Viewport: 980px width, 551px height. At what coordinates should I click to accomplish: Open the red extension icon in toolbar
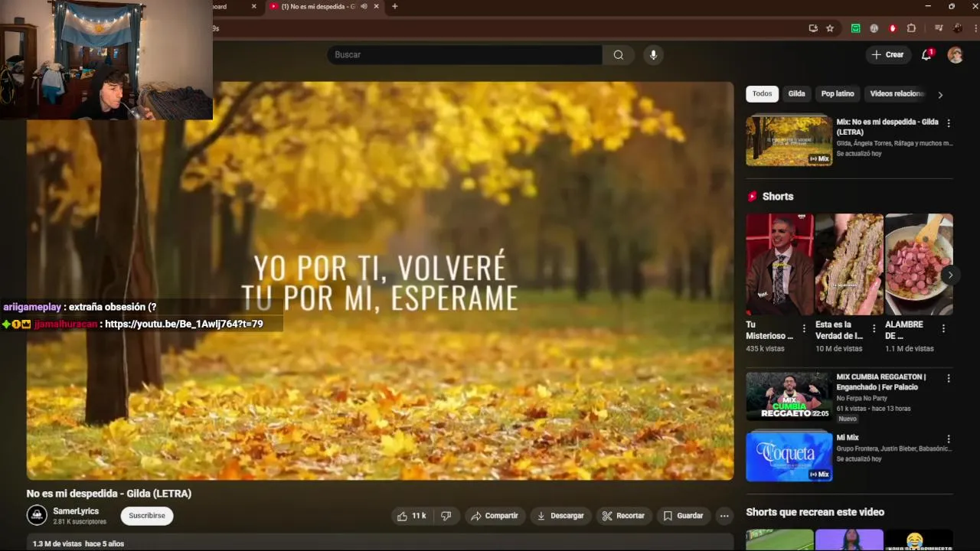[x=893, y=28]
